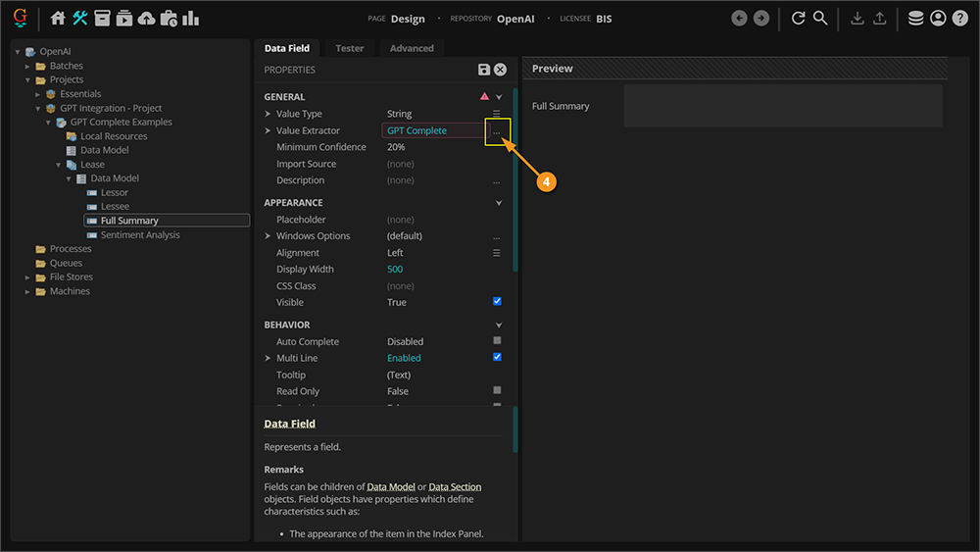
Task: Disable the Multi Line checkbox
Action: click(497, 358)
